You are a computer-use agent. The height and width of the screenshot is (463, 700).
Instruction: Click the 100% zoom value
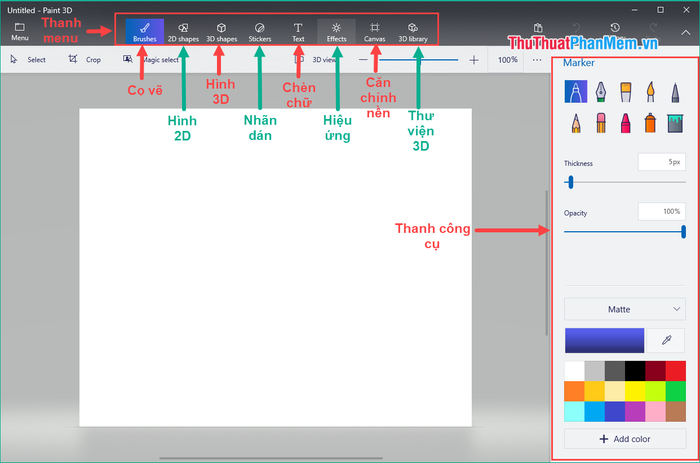tap(508, 60)
